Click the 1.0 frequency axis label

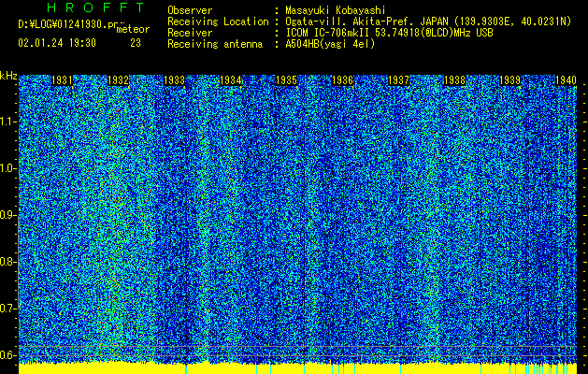[7, 168]
